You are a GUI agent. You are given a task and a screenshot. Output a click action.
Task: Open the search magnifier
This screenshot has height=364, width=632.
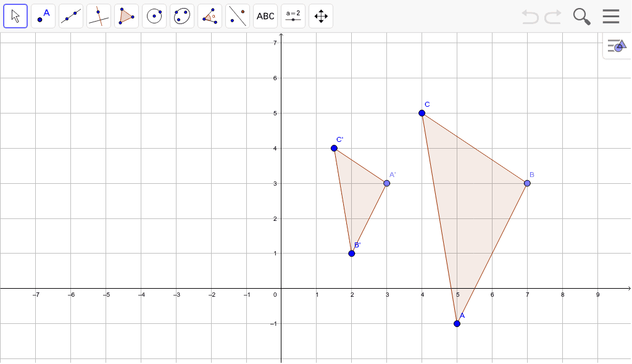[581, 17]
